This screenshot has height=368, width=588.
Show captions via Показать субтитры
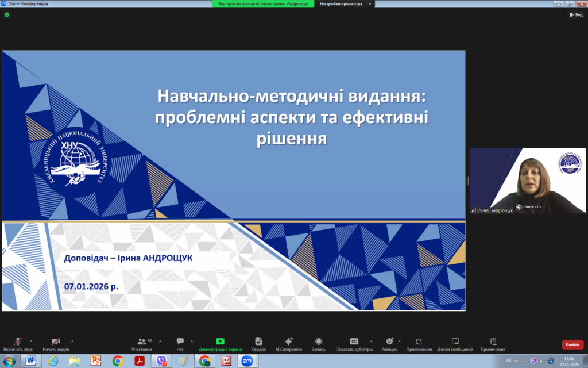click(x=354, y=343)
